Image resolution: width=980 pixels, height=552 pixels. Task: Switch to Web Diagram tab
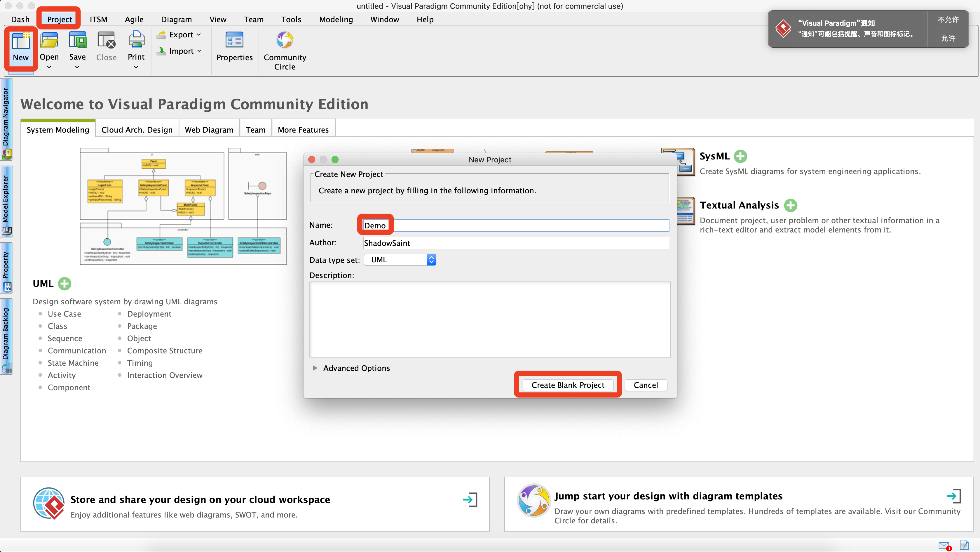209,130
